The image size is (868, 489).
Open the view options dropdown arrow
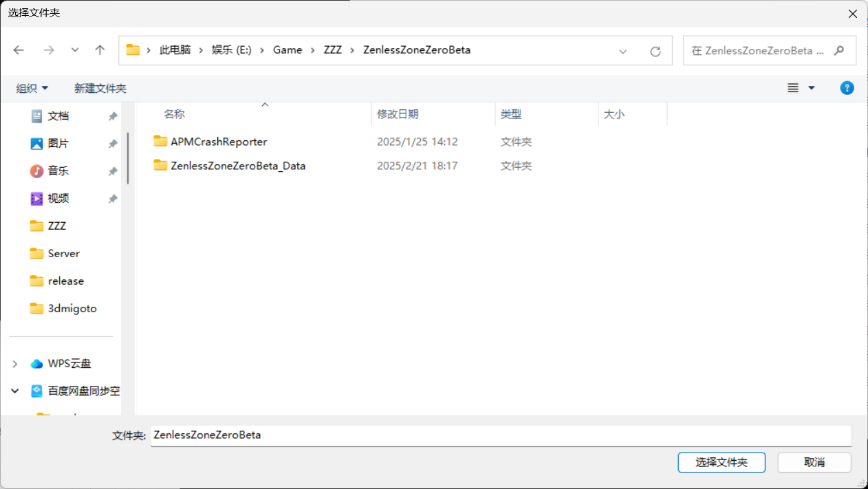click(811, 88)
